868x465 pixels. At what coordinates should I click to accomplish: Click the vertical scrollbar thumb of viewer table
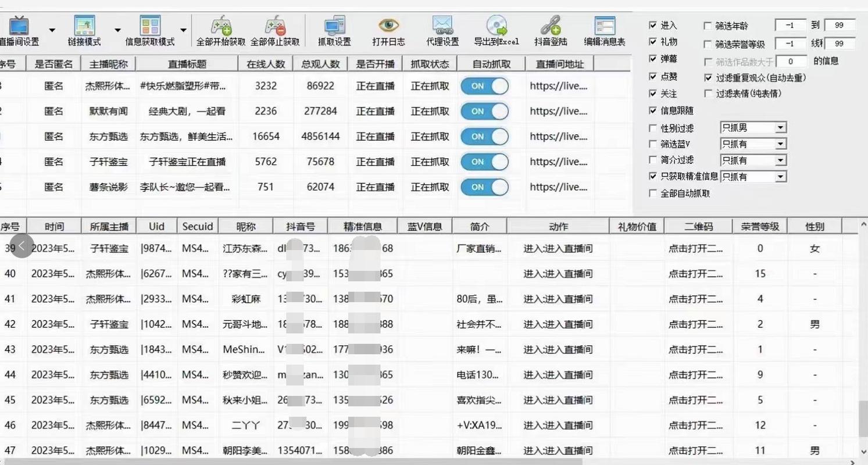[863, 417]
